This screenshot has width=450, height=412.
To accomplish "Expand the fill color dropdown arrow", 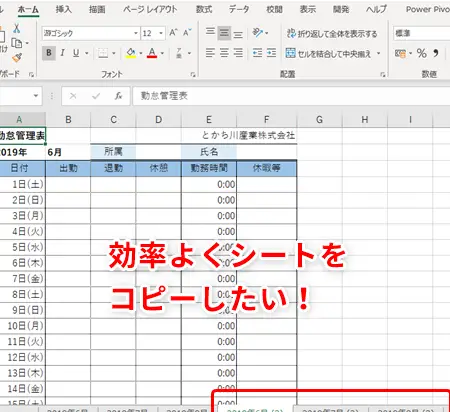I will point(141,53).
